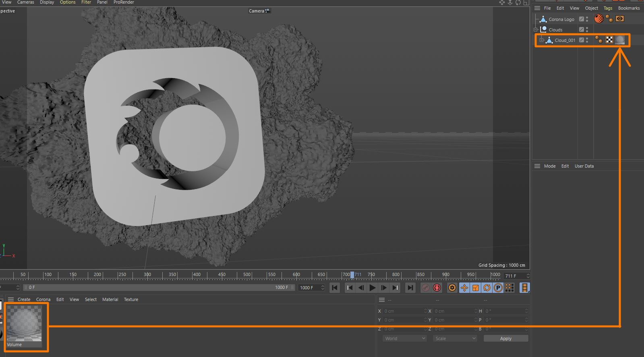644x357 pixels.
Task: Click the Record Active Objects key icon
Action: [425, 288]
